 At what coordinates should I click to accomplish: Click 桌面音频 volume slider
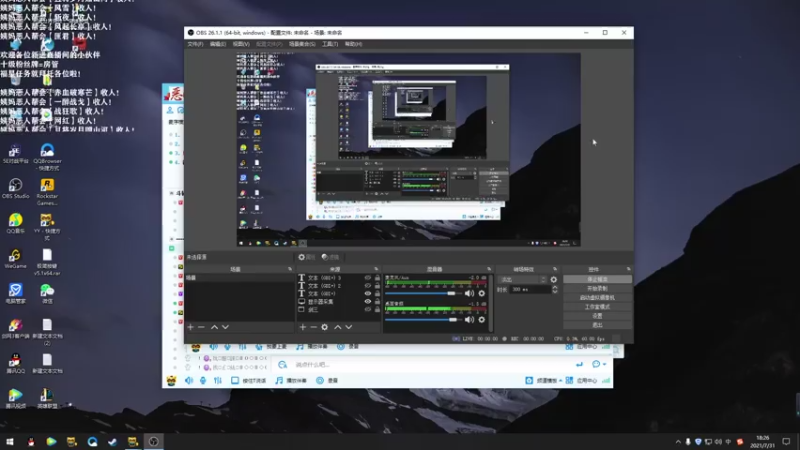point(423,320)
